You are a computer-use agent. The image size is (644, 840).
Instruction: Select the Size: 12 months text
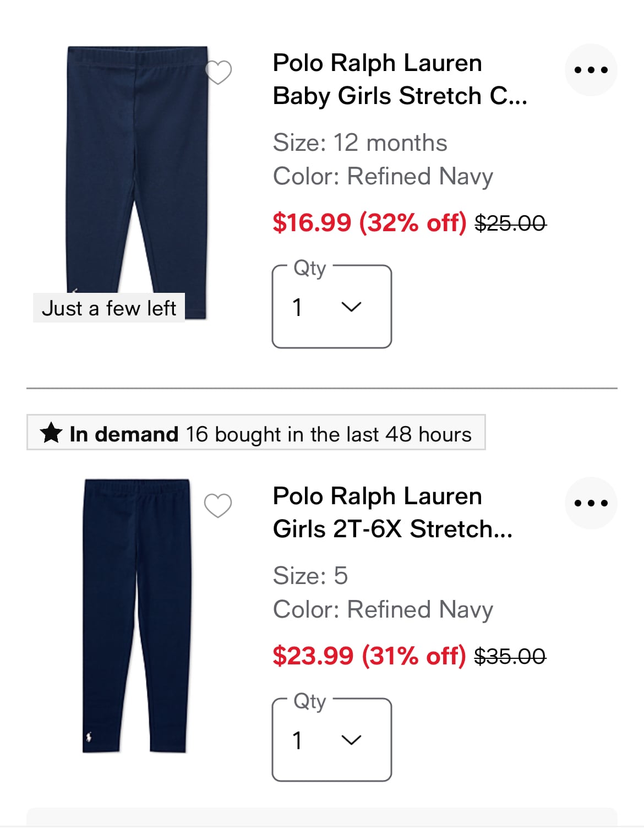(360, 143)
